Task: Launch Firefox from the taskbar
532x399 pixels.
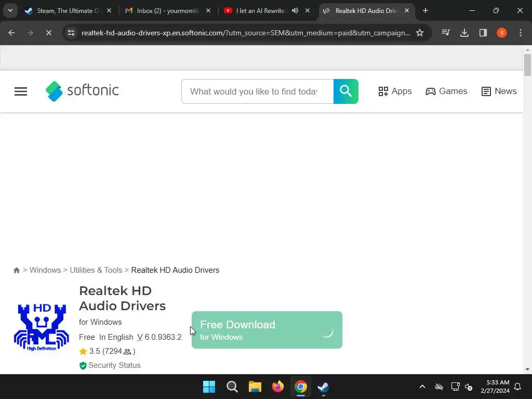Action: point(278,387)
